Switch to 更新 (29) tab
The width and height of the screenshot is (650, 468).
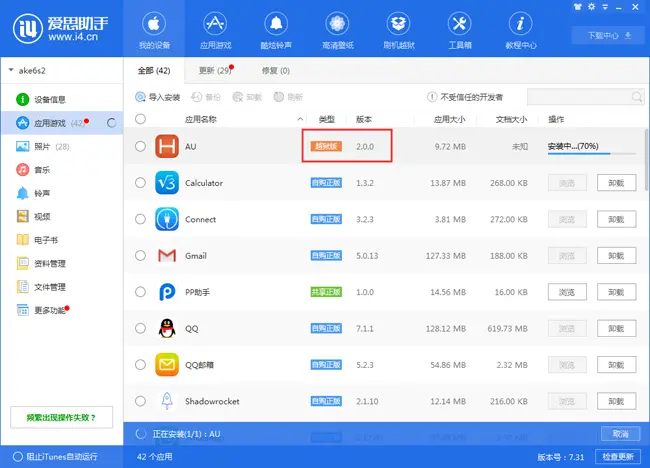click(x=215, y=71)
